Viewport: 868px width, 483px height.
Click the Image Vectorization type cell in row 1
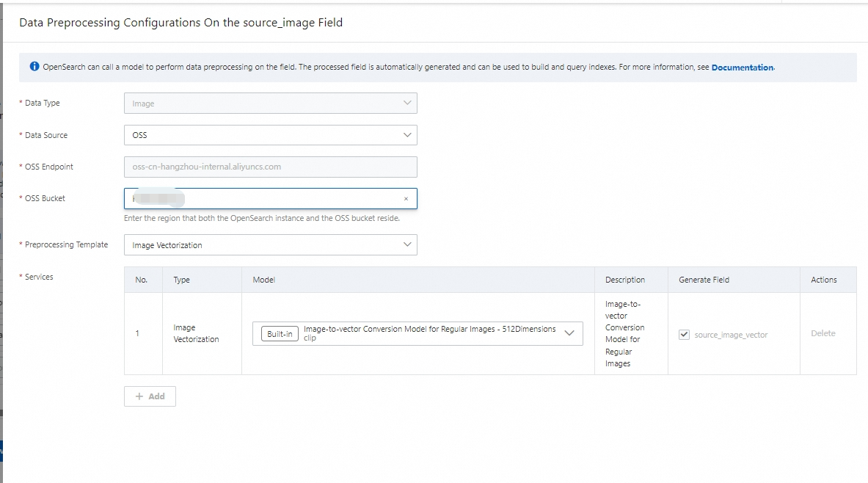196,333
